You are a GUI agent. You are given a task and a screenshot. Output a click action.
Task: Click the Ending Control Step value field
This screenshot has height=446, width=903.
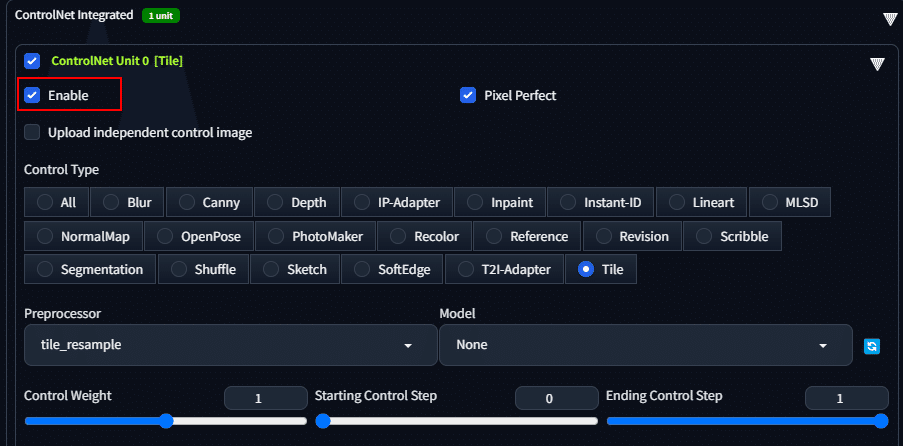846,398
